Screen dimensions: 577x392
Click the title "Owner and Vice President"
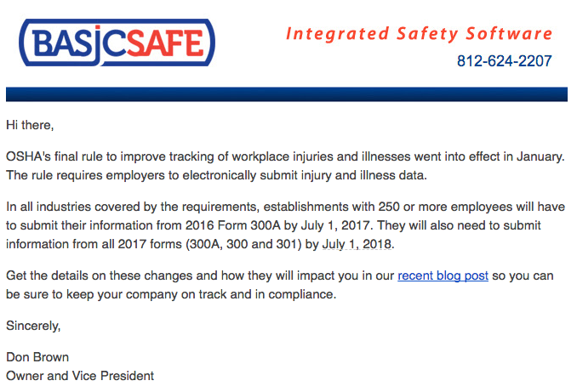point(80,375)
